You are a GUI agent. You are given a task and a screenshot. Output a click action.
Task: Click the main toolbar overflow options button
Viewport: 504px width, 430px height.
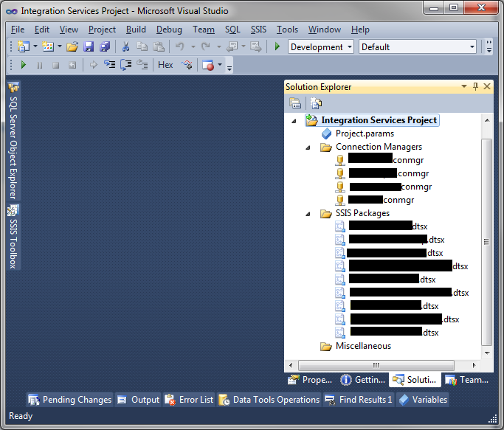coord(489,46)
